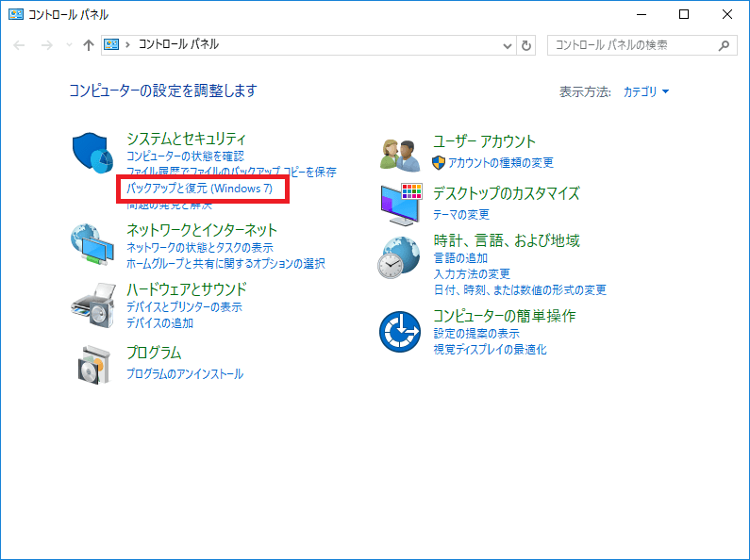750x560 pixels.
Task: Open the Ease of Access icon
Action: coord(400,332)
